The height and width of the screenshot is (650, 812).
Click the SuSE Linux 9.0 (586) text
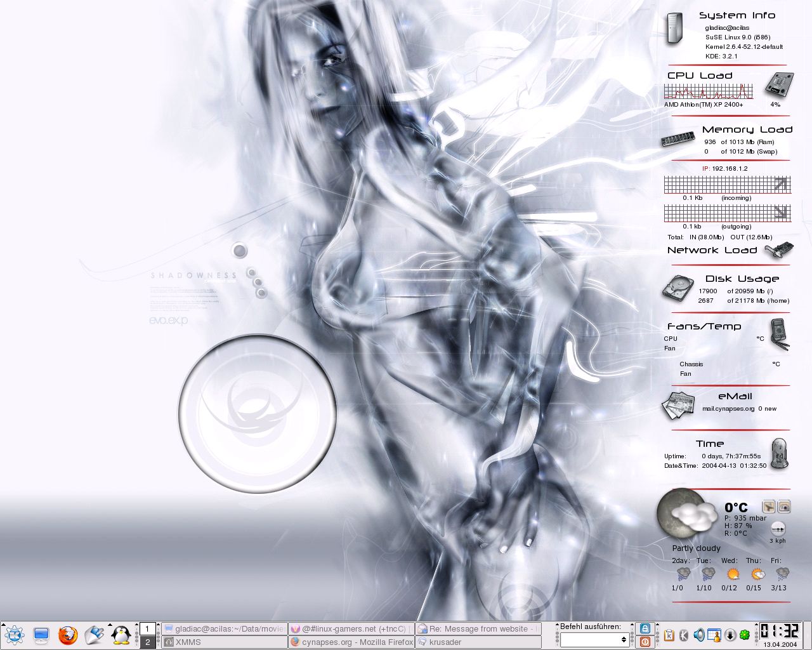click(x=738, y=37)
